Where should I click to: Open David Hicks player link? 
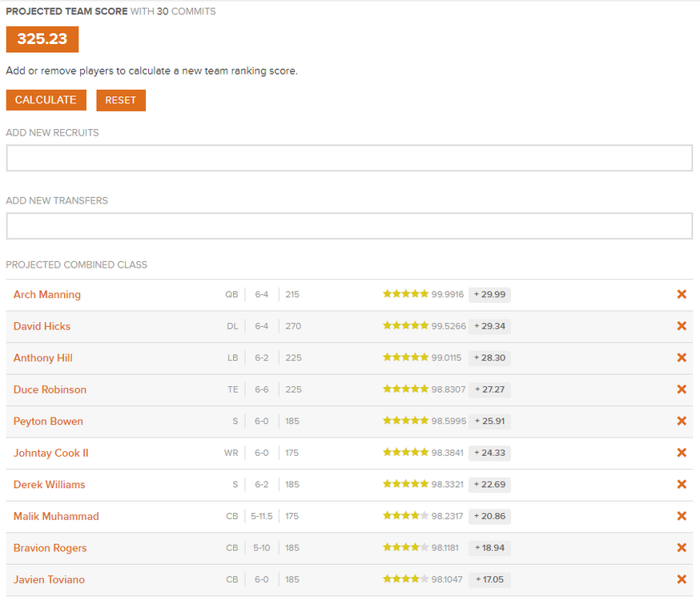pyautogui.click(x=42, y=326)
